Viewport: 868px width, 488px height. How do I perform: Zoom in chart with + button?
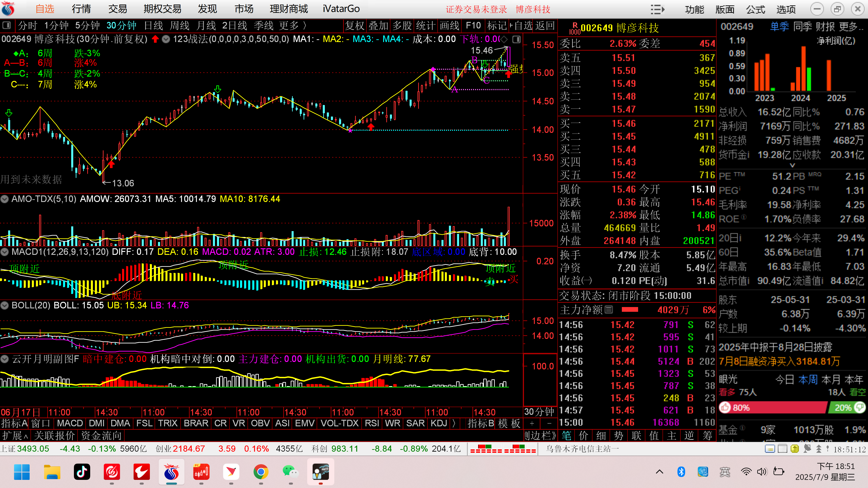(532, 423)
